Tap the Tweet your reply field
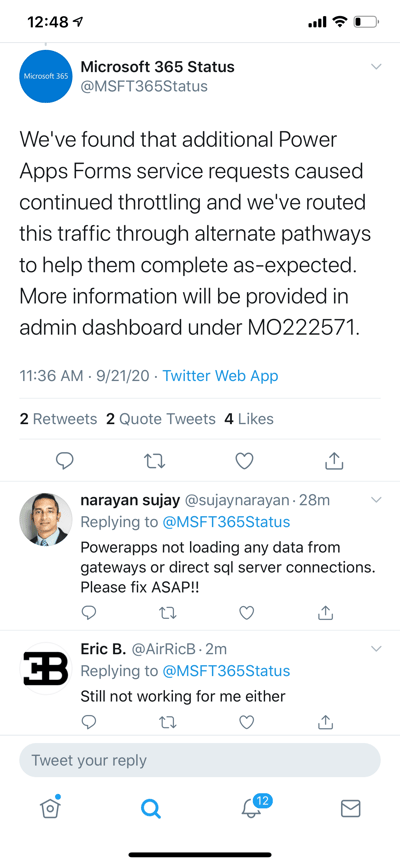The height and width of the screenshot is (865, 400). tap(200, 760)
